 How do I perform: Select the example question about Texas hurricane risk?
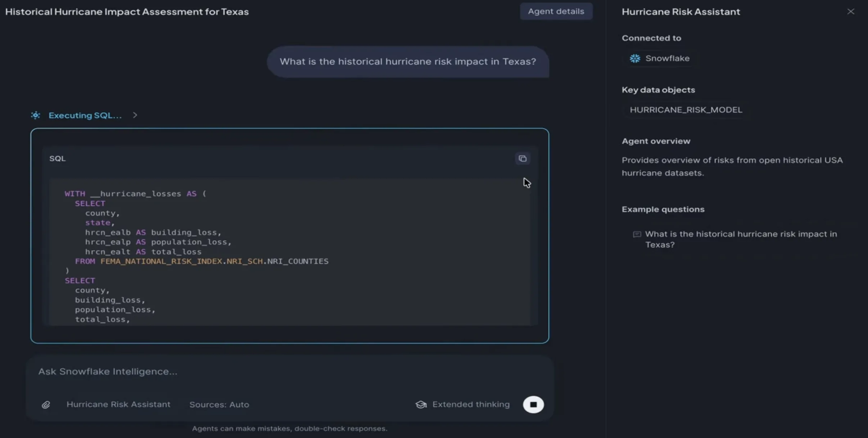tap(736, 239)
